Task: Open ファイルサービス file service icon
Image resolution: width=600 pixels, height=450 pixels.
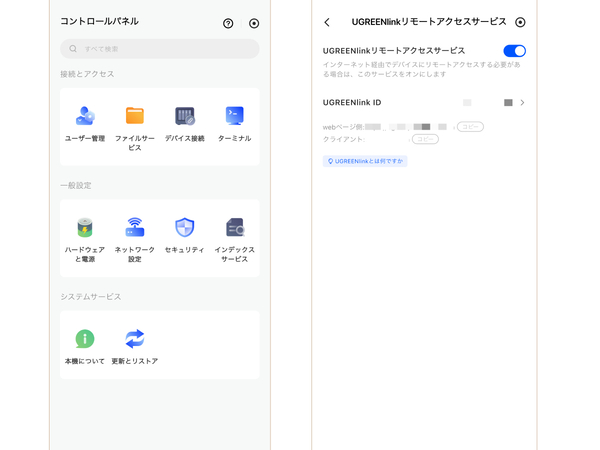Action: tap(135, 116)
